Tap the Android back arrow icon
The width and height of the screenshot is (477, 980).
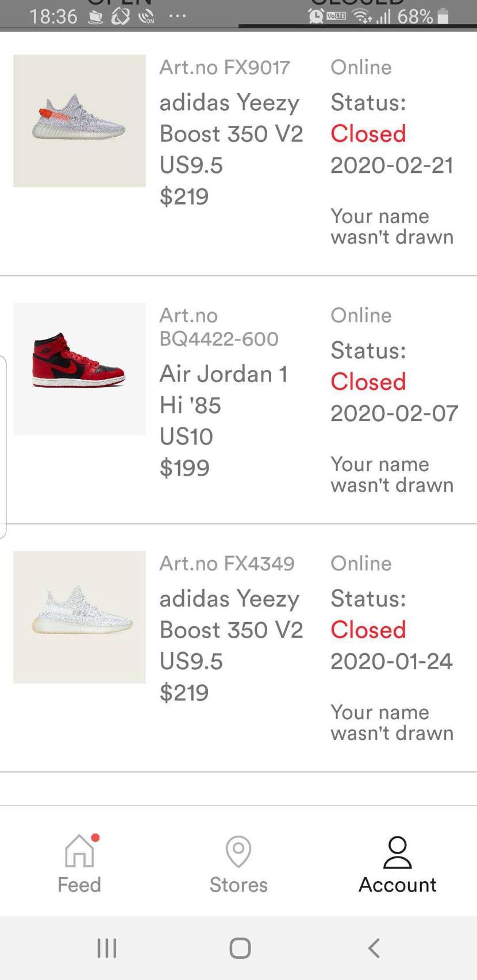tap(374, 948)
